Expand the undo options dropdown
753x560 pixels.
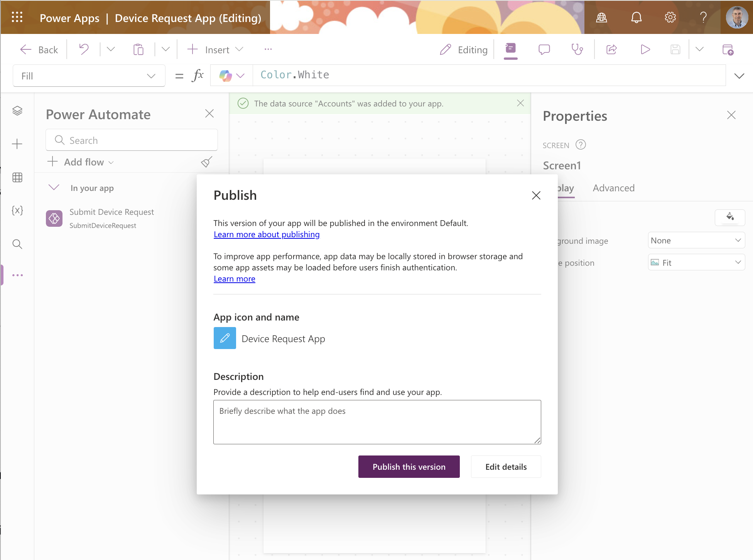click(x=111, y=49)
